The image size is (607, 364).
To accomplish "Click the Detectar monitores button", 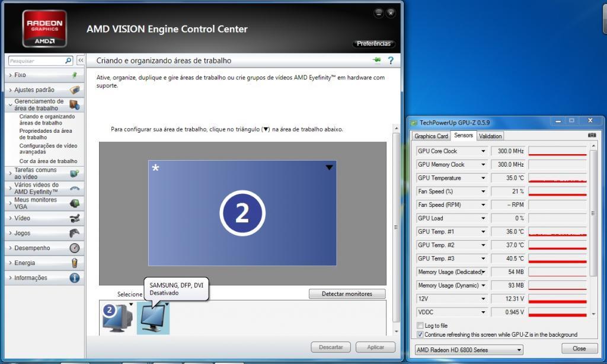I will (x=347, y=294).
